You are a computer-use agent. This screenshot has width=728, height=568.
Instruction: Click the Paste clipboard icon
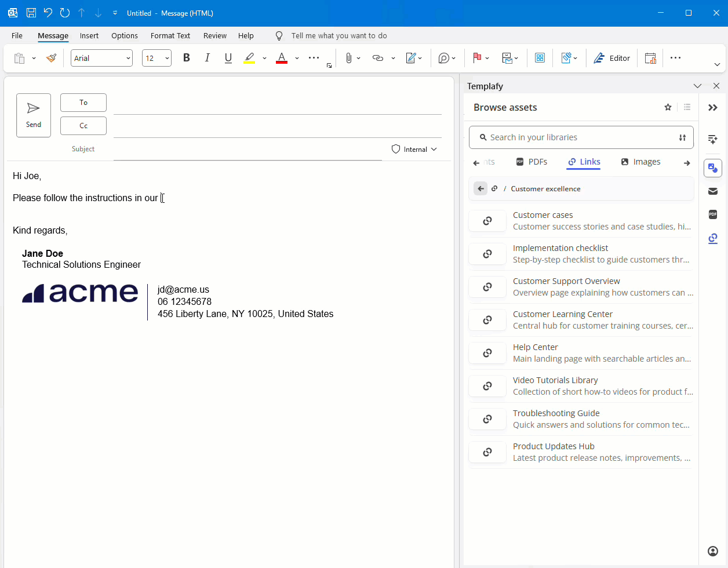pyautogui.click(x=19, y=58)
